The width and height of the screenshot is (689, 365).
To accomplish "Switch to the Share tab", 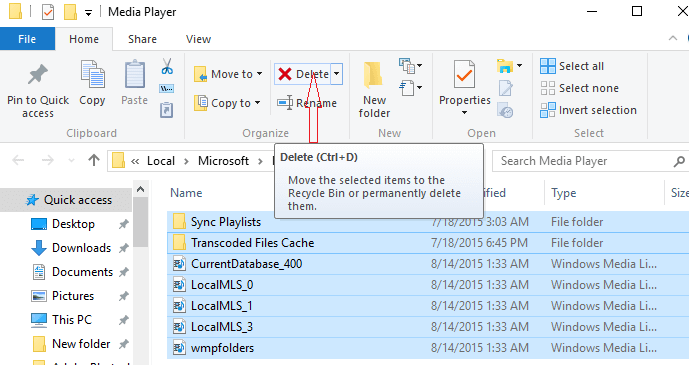I will tap(142, 39).
